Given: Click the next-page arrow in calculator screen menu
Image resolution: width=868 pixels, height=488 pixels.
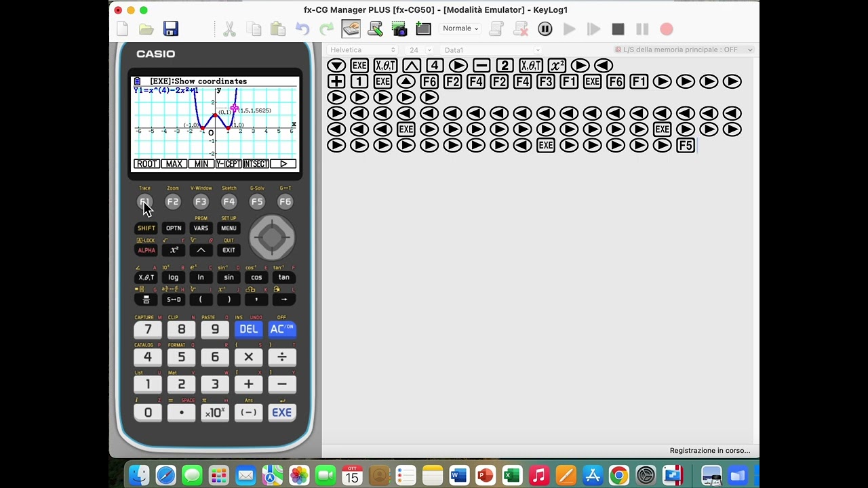Looking at the screenshot, I should 283,164.
